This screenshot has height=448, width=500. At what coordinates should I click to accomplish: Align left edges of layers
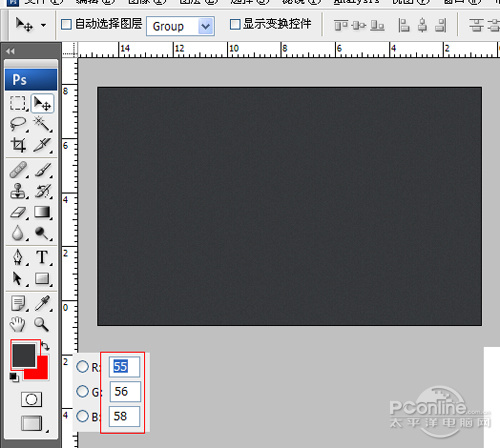(404, 25)
